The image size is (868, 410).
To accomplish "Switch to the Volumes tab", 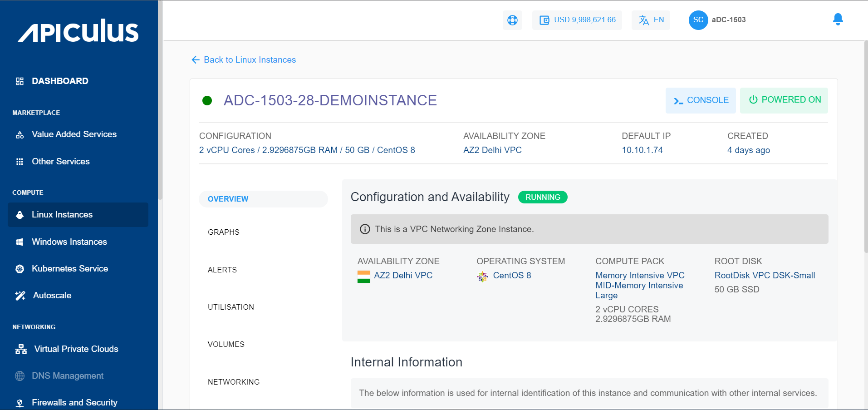I will (x=226, y=344).
